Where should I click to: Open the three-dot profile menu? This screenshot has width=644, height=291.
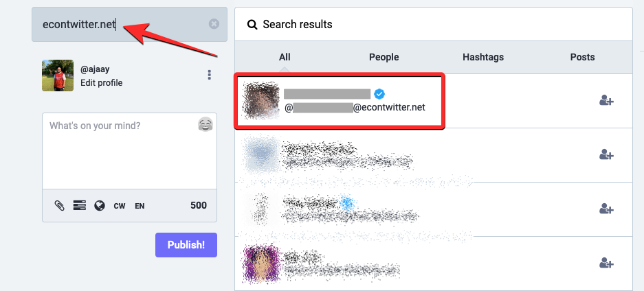point(210,75)
